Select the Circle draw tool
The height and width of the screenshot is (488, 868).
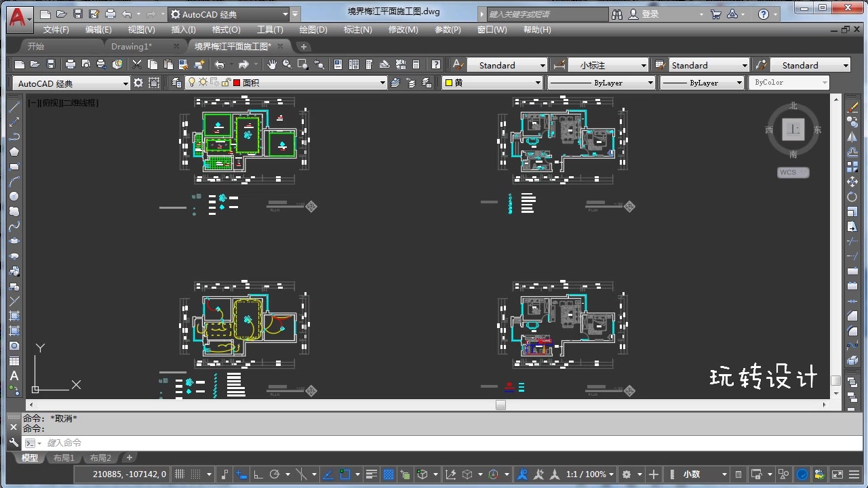coord(14,196)
